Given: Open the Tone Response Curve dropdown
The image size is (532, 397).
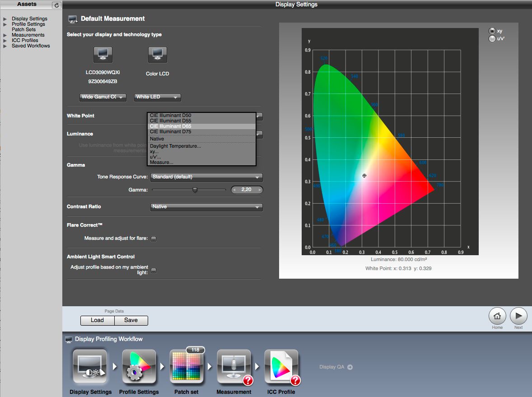Looking at the screenshot, I should pos(206,177).
